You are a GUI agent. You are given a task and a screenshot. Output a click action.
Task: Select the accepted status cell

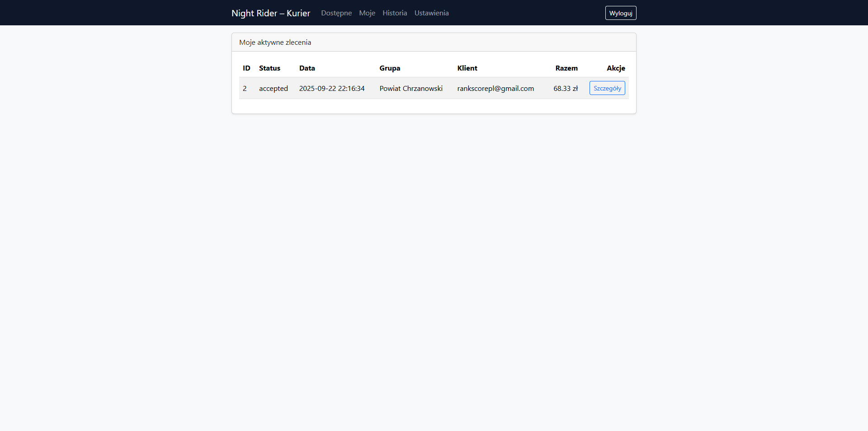coord(273,89)
